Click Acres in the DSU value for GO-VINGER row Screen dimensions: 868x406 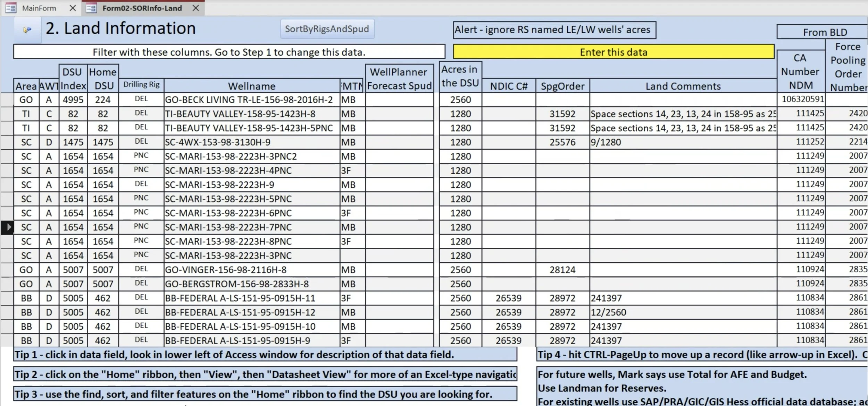[460, 270]
